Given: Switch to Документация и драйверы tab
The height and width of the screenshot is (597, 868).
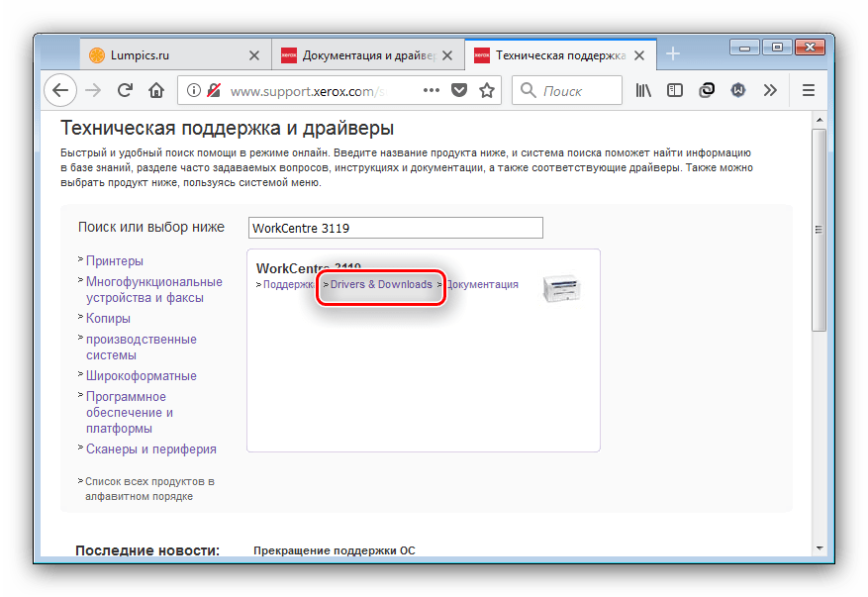Looking at the screenshot, I should pyautogui.click(x=363, y=54).
